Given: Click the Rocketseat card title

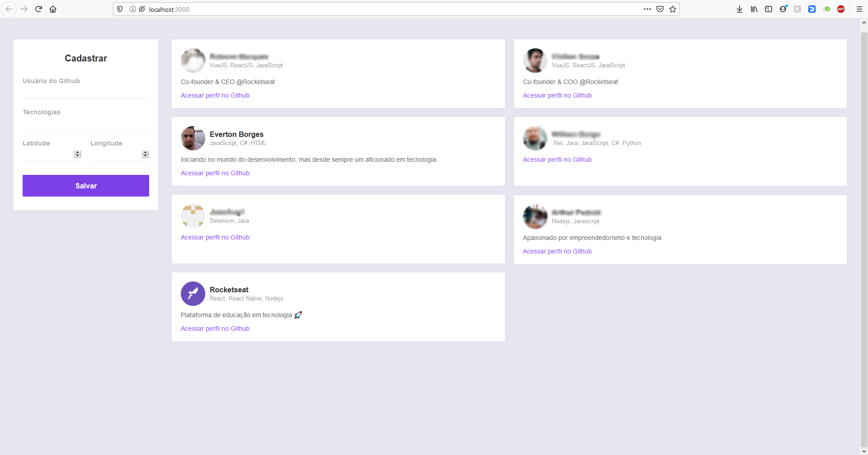Looking at the screenshot, I should click(x=229, y=290).
